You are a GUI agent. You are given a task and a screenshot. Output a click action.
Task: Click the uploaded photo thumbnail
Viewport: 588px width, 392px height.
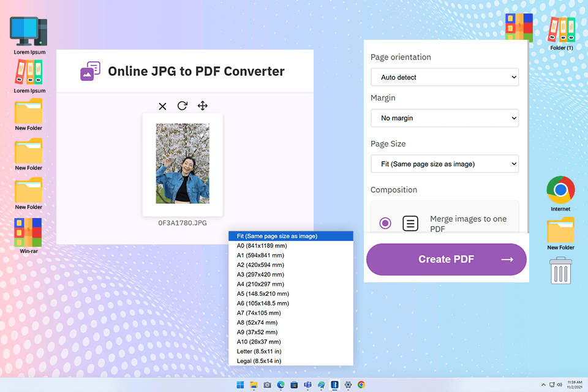183,164
